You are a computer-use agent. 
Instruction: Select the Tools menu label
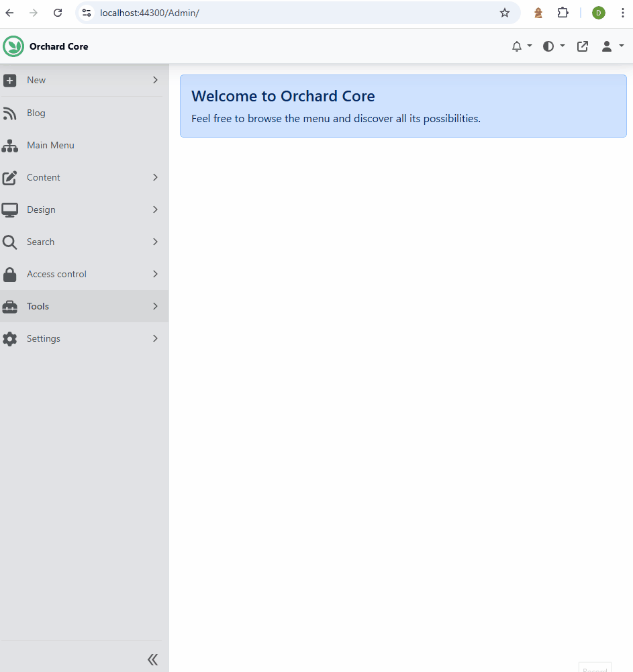click(38, 306)
